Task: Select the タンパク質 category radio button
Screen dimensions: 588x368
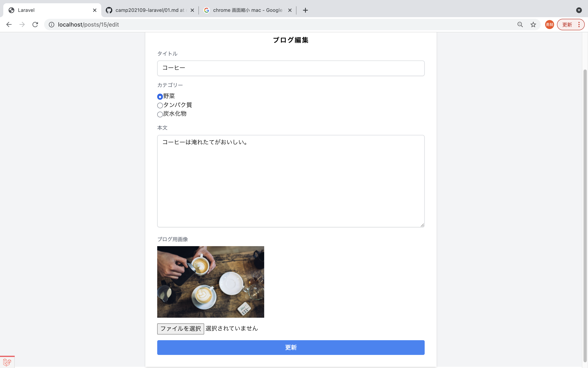Action: (x=160, y=106)
